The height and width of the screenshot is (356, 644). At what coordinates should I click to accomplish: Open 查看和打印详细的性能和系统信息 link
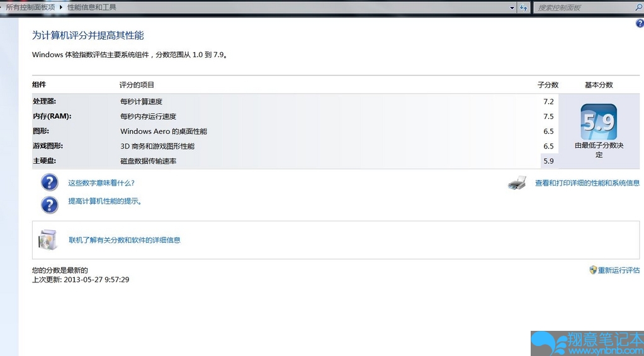(587, 183)
